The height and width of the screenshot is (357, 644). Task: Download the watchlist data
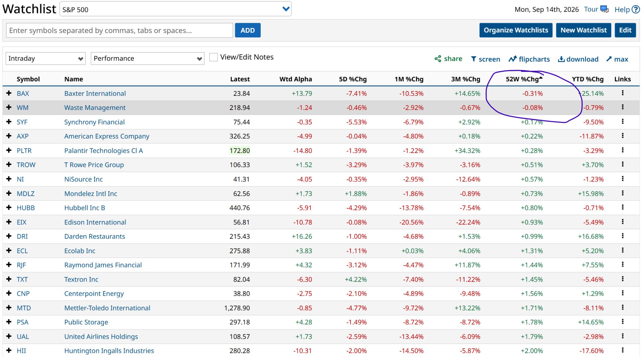point(578,59)
